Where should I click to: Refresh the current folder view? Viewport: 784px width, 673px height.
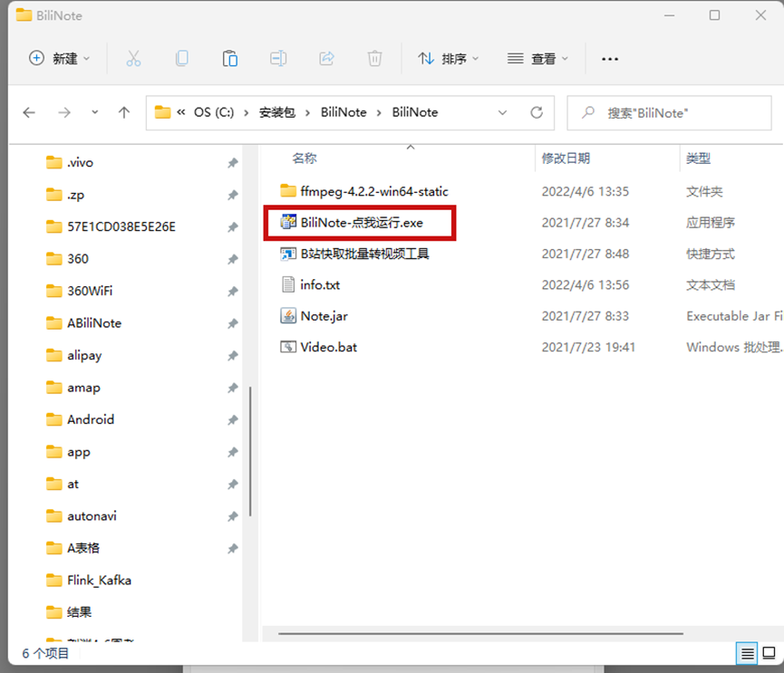point(537,112)
